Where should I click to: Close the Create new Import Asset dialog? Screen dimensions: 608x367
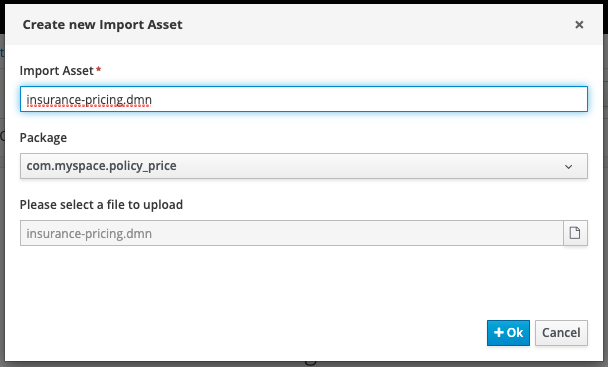coord(579,25)
